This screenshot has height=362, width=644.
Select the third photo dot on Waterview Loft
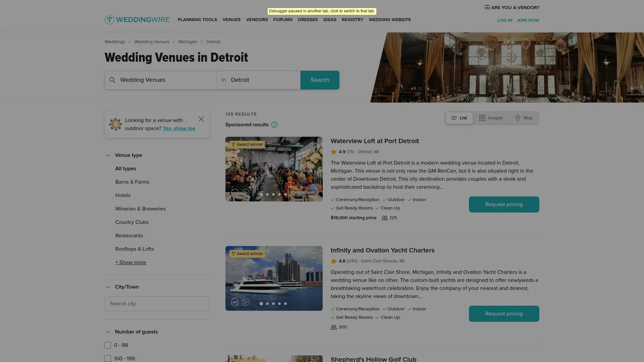tap(273, 194)
